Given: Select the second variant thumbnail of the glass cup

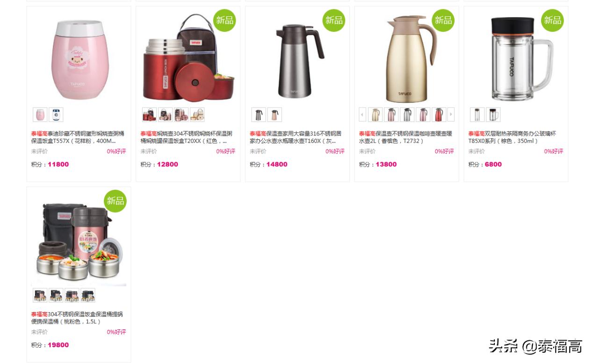Looking at the screenshot, I should coord(493,114).
